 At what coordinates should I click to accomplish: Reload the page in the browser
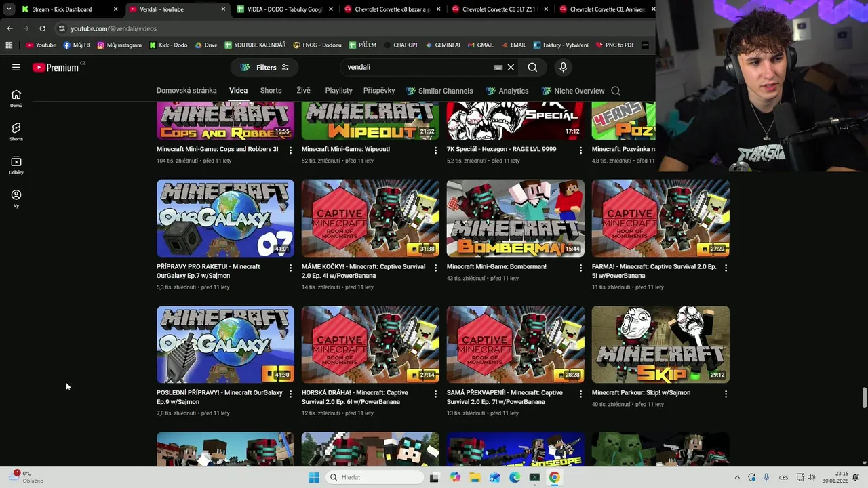[42, 28]
